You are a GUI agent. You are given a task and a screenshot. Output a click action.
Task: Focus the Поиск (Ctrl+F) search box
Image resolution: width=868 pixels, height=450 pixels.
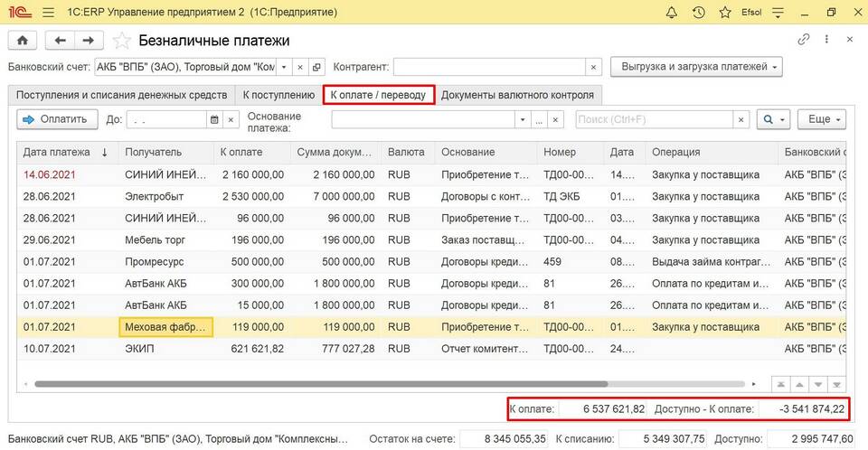(x=655, y=119)
